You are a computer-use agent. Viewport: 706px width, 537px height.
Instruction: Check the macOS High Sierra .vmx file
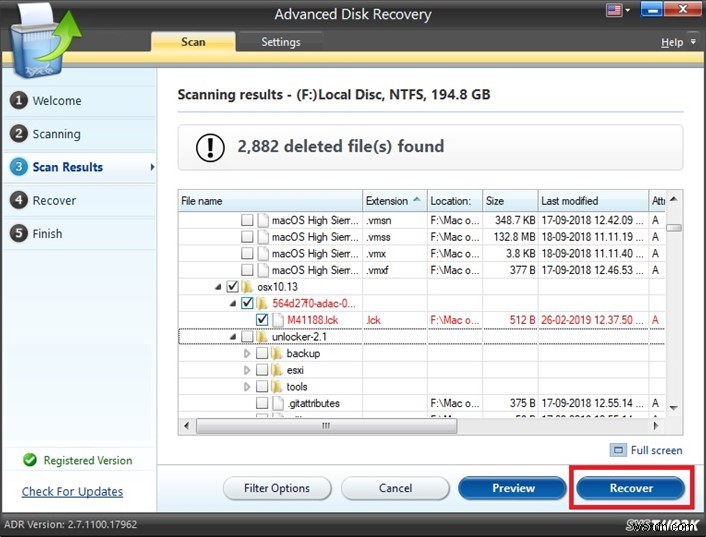coord(247,253)
